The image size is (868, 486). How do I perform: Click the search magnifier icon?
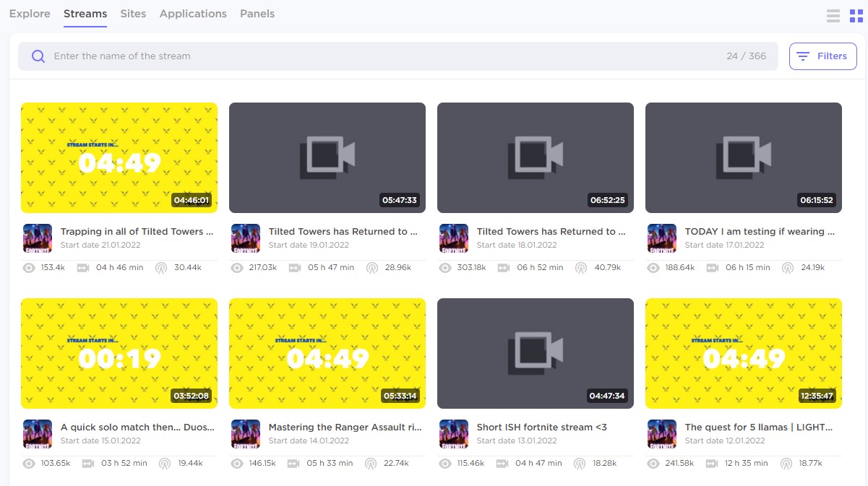38,56
